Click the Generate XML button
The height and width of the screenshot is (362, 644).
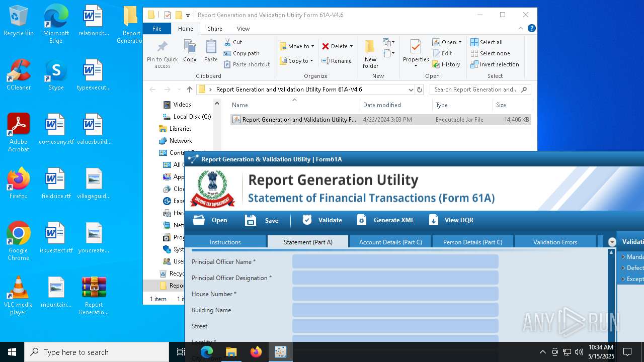click(385, 220)
